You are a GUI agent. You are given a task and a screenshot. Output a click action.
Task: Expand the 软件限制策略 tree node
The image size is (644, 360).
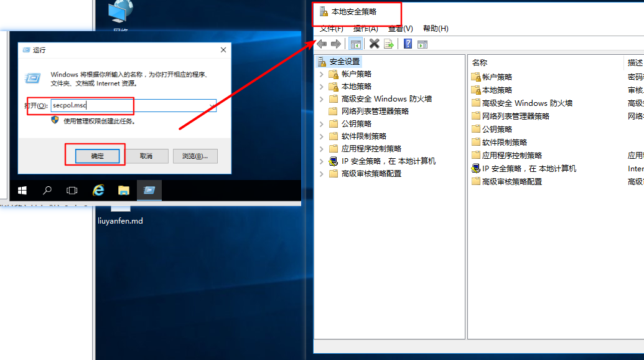pos(322,136)
